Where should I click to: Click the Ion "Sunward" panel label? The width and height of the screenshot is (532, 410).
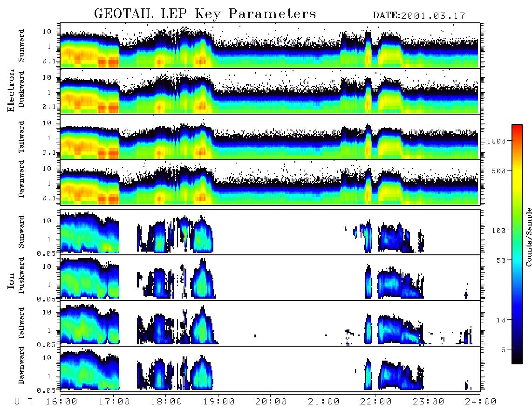(21, 232)
